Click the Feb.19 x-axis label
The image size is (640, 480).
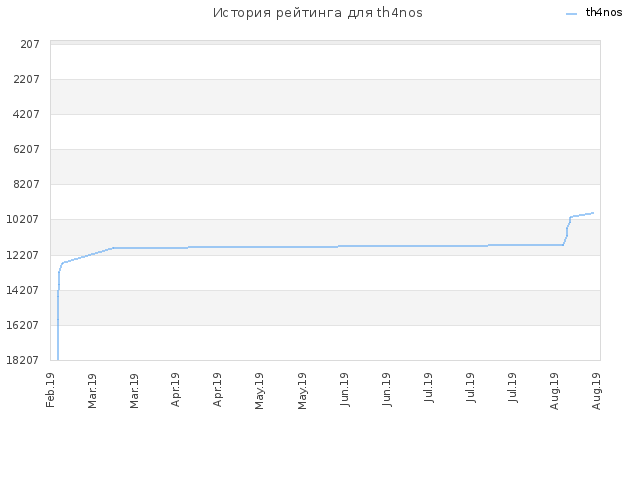(x=50, y=390)
